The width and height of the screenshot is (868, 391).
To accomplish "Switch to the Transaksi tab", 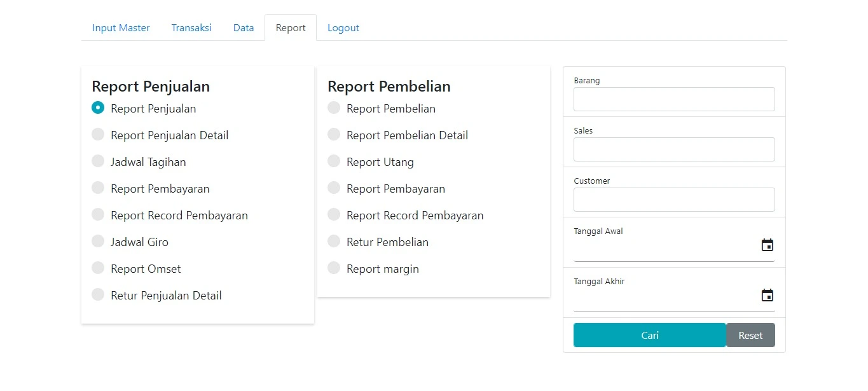I will [x=191, y=27].
